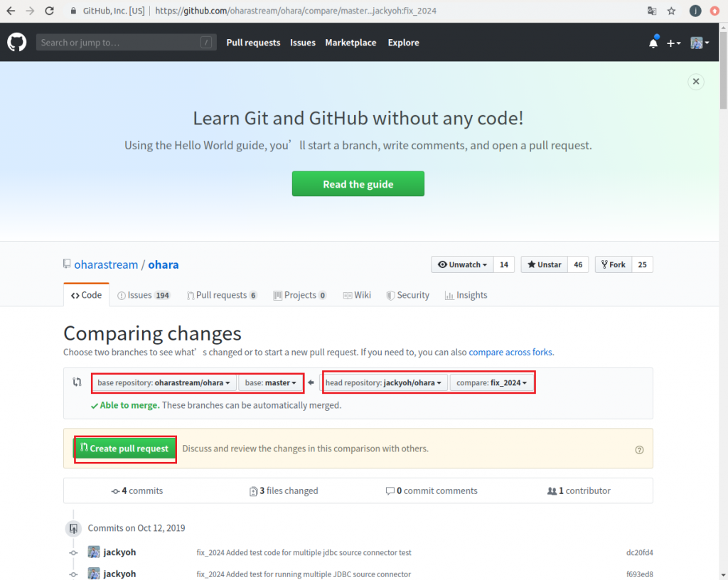The width and height of the screenshot is (728, 580).
Task: Click the Read the guide button
Action: click(x=358, y=184)
